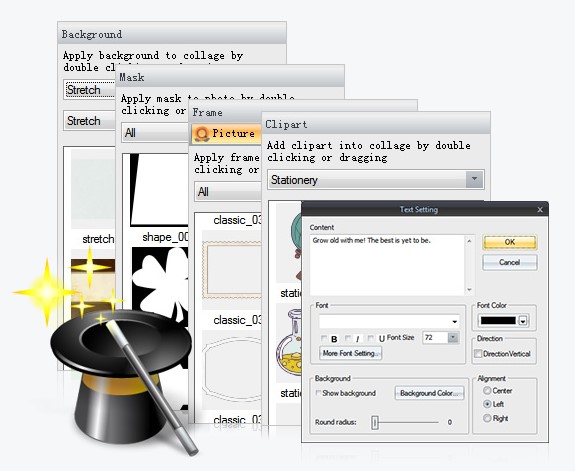Screen dimensions: 575x471
Task: Click the sunflower icon on Picture tab
Action: [202, 134]
